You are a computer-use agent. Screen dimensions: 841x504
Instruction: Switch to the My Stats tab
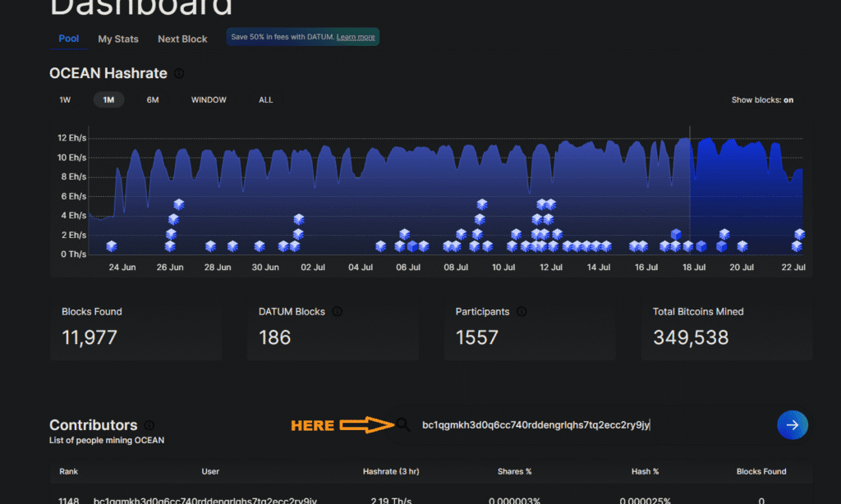(x=118, y=39)
